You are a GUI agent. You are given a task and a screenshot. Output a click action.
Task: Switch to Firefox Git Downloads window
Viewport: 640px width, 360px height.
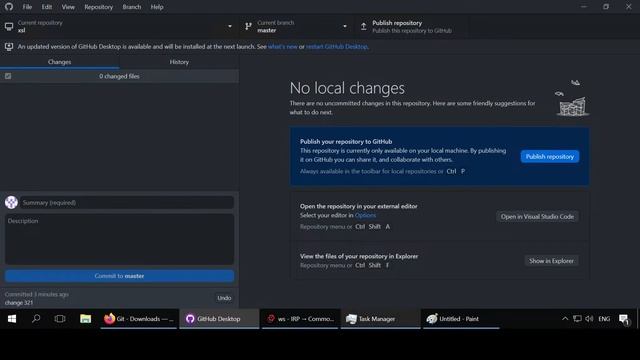[x=139, y=319]
